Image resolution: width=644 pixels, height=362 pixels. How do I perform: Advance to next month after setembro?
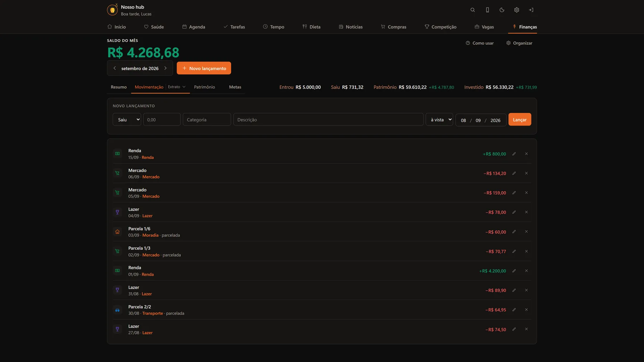[165, 68]
